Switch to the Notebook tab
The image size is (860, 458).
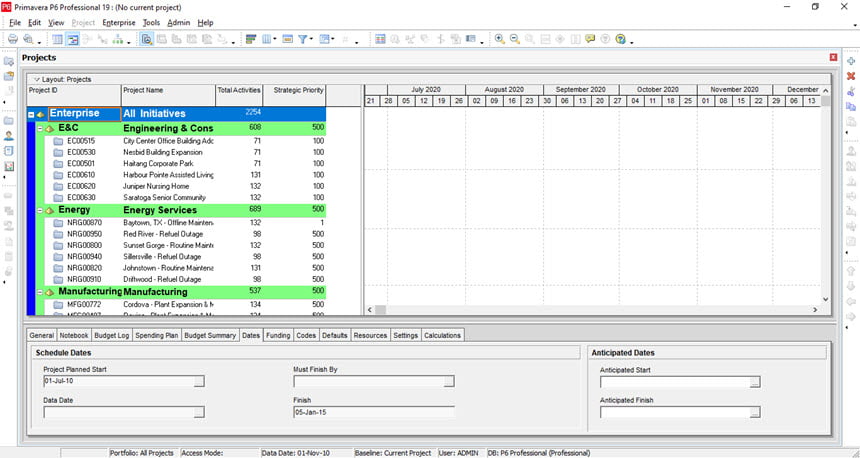73,335
